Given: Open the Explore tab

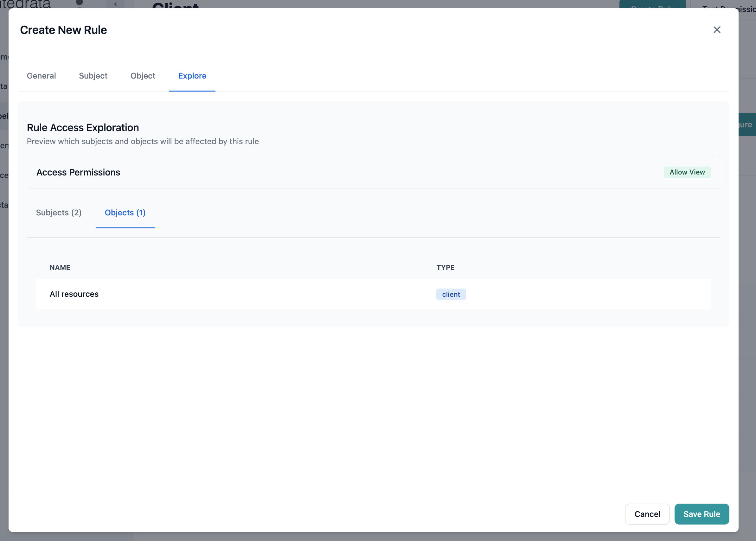Looking at the screenshot, I should point(192,76).
